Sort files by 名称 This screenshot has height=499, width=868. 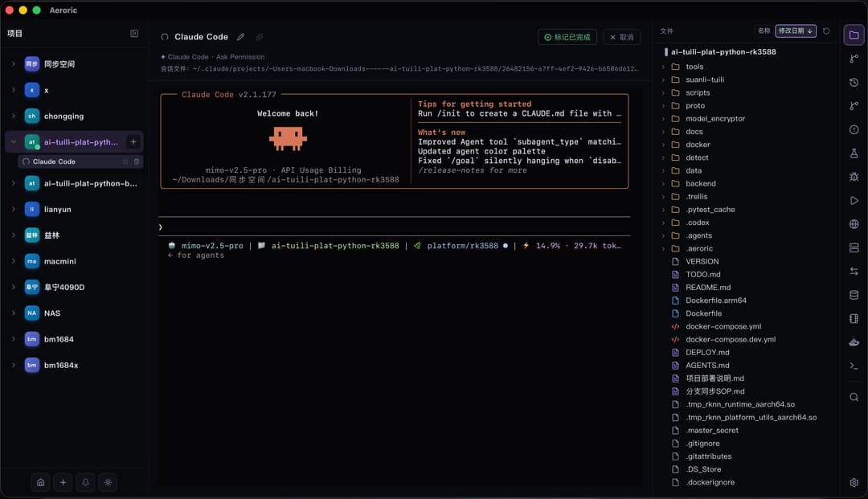[764, 31]
